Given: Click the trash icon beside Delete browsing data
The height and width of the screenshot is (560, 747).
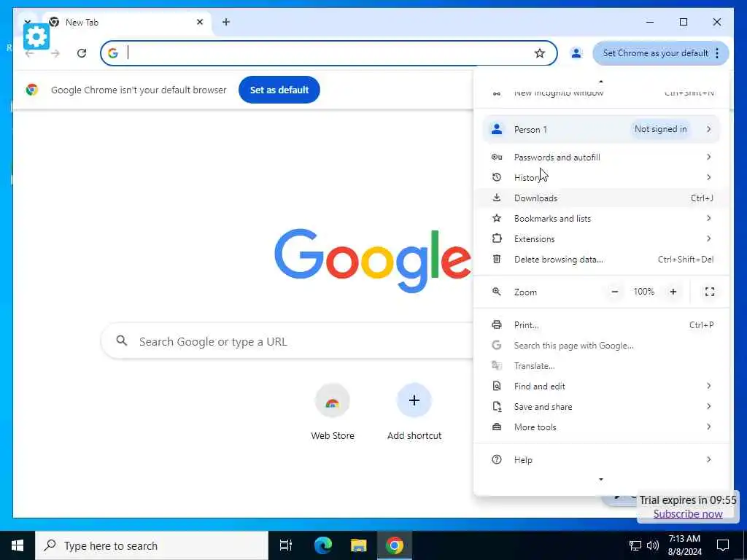Looking at the screenshot, I should tap(496, 259).
